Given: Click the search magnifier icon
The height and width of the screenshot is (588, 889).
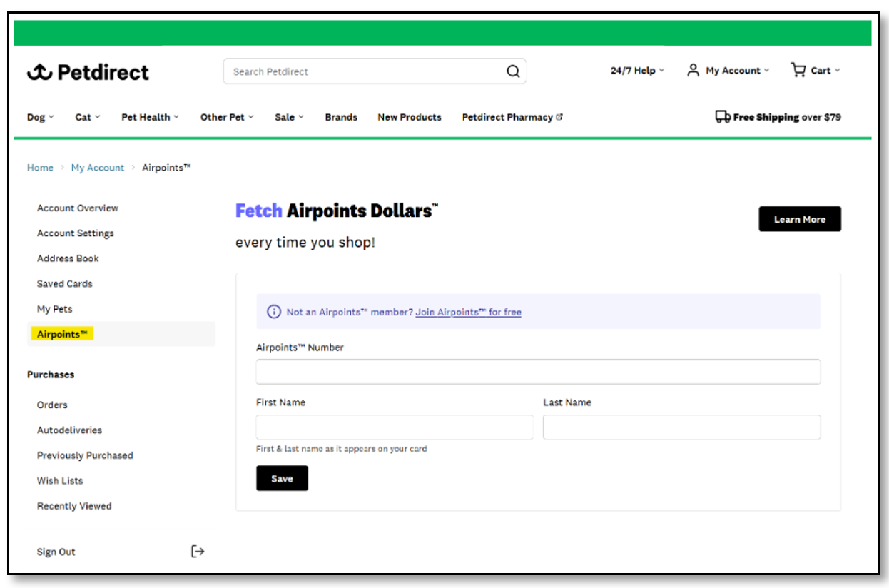Looking at the screenshot, I should tap(513, 71).
